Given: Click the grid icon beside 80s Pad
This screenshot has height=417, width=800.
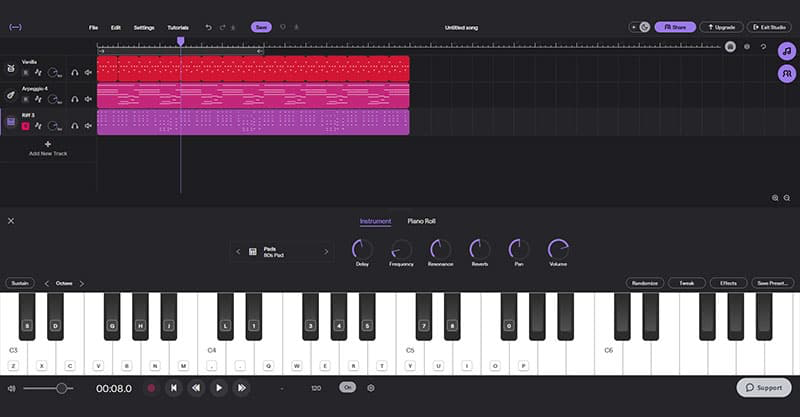Looking at the screenshot, I should coord(253,252).
